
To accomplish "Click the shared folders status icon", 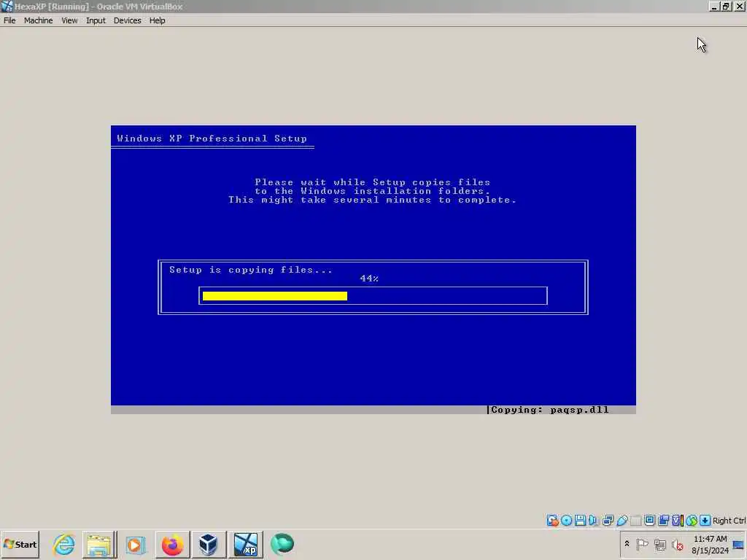I will (635, 521).
